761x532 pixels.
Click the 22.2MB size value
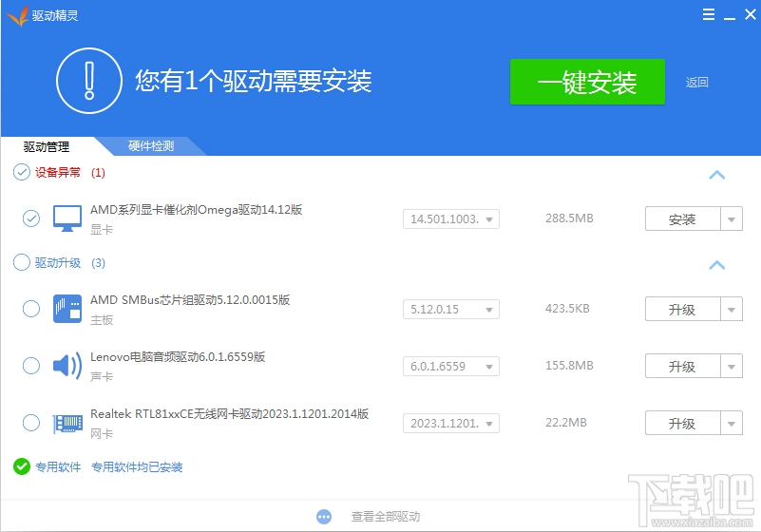pos(566,423)
